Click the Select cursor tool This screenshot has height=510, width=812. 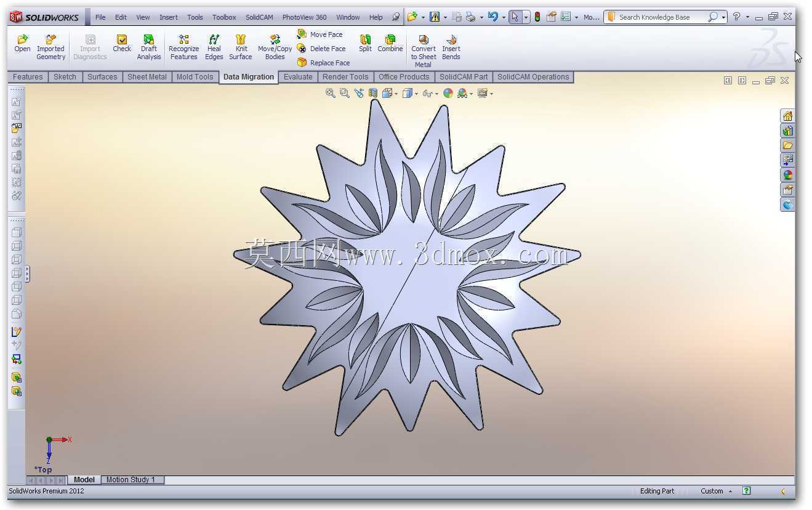(515, 17)
